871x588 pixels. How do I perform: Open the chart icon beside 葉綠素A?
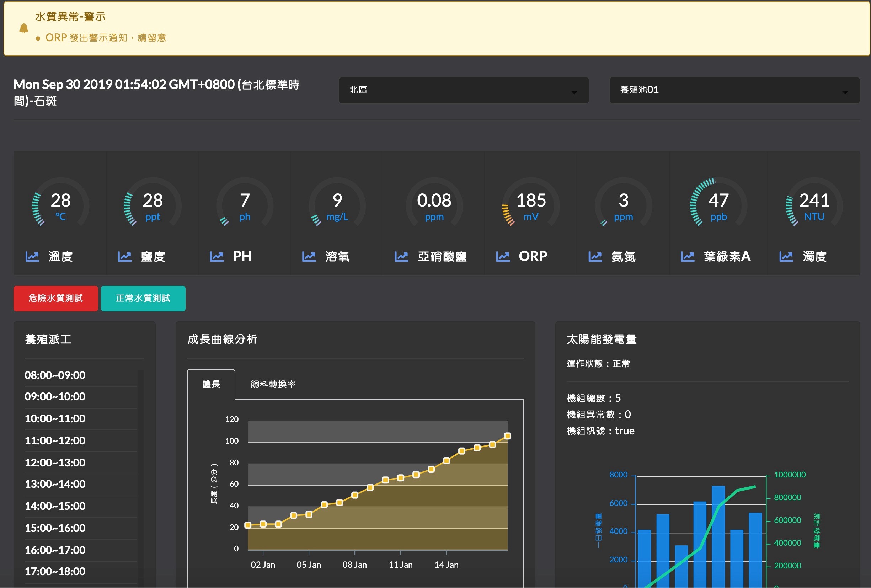687,257
